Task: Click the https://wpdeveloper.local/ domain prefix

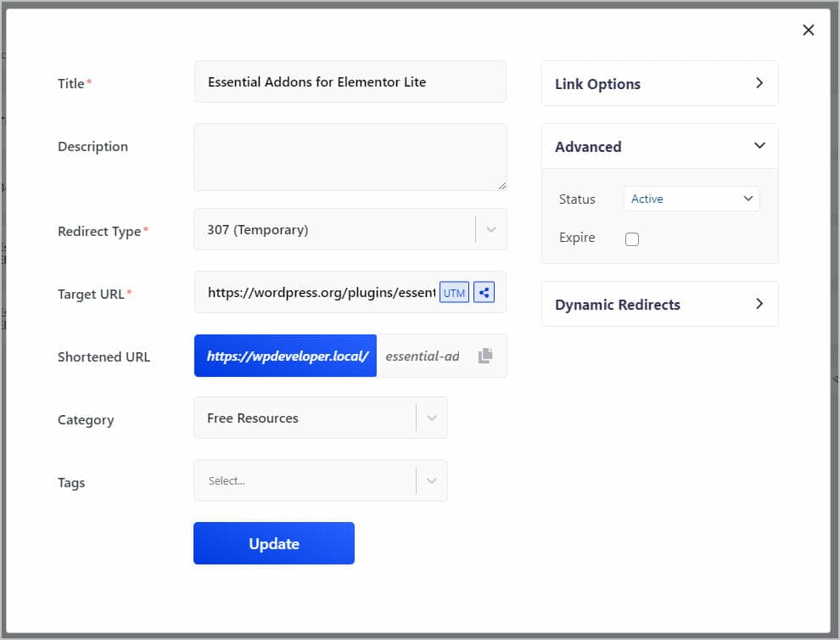Action: (x=286, y=356)
